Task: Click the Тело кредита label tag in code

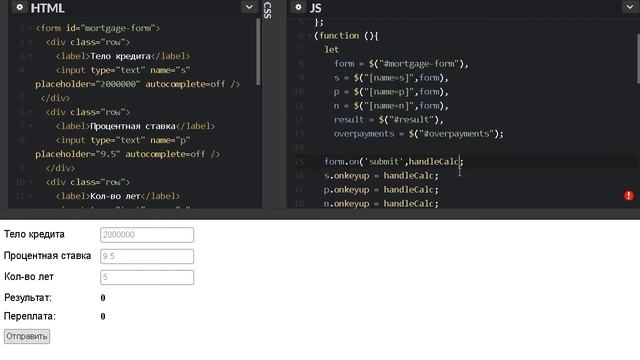Action: (123, 56)
